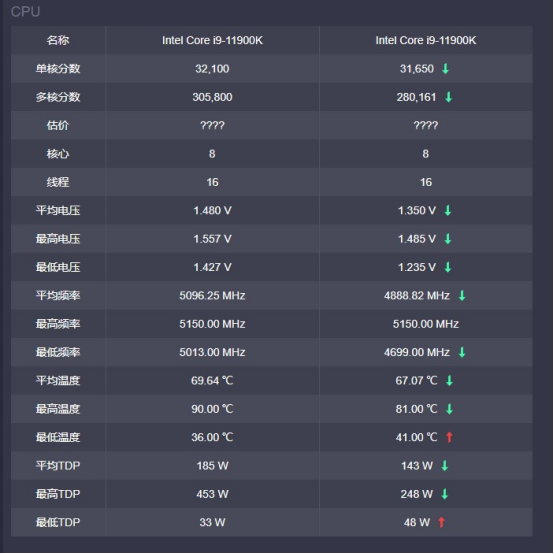Click the red up arrow beside 48 W

tap(441, 522)
